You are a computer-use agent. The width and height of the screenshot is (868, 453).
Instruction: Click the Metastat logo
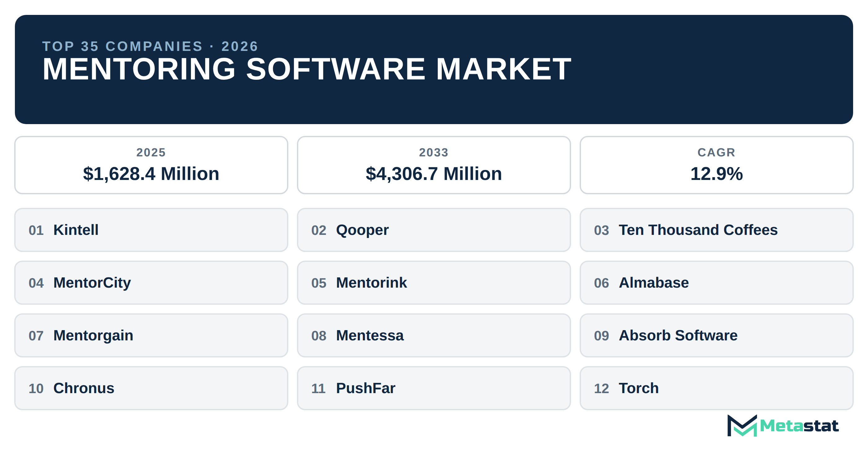click(782, 425)
